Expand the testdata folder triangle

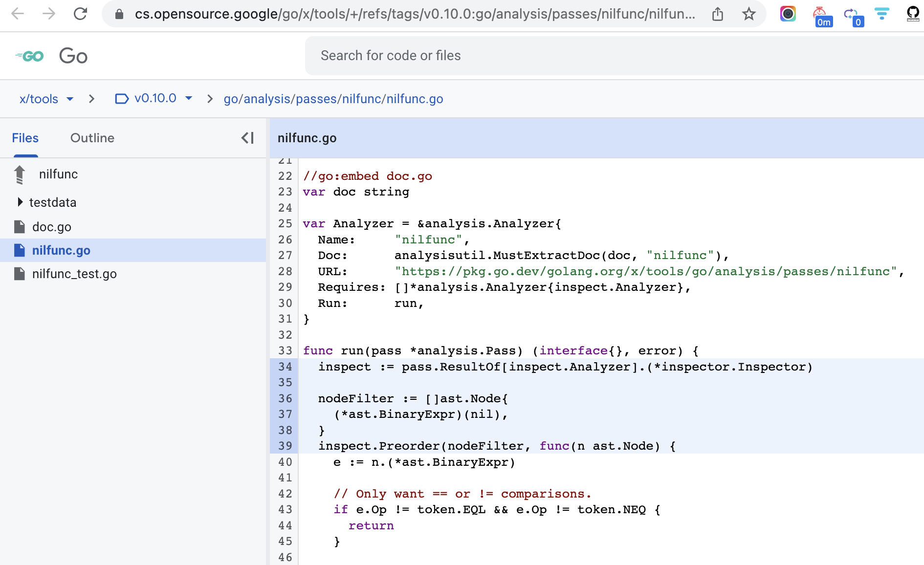(x=20, y=202)
